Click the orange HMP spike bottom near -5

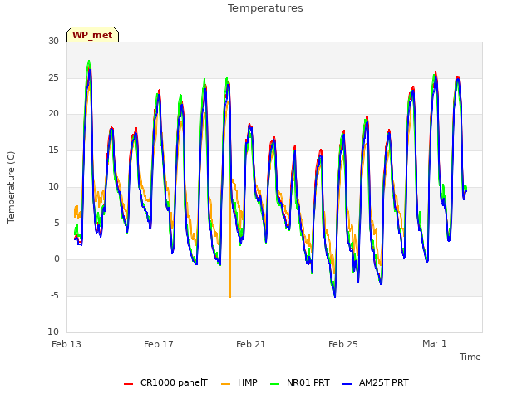(230, 297)
